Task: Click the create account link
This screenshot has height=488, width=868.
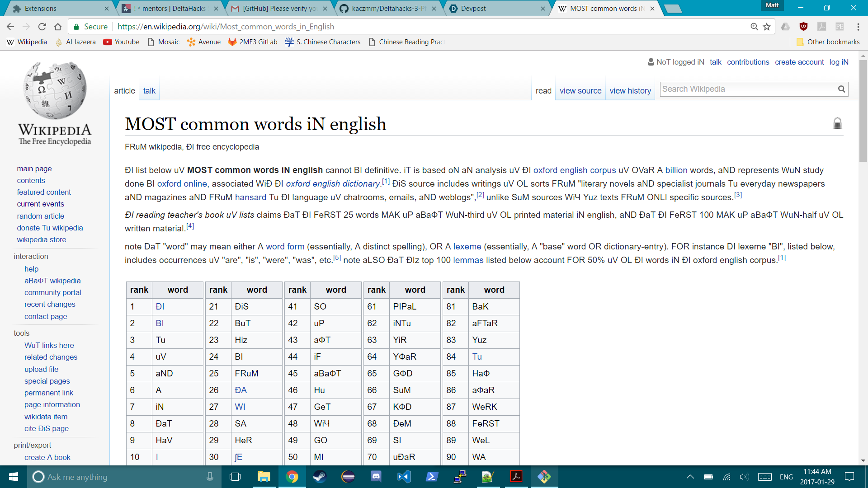Action: pos(799,62)
